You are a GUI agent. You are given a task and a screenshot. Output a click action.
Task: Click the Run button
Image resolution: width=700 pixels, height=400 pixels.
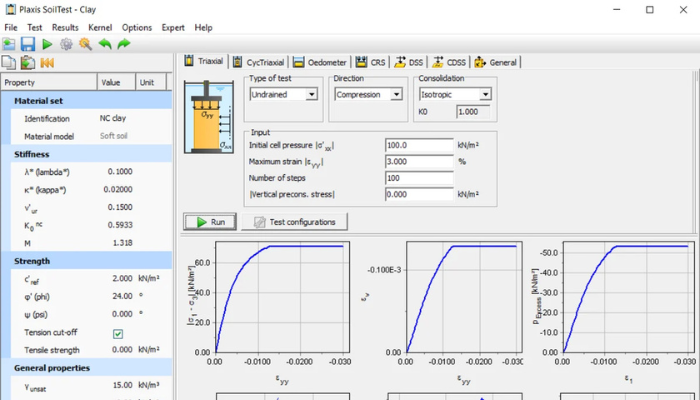[210, 222]
